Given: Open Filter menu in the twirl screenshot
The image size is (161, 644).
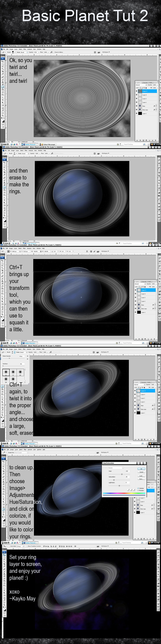Looking at the screenshot, I should click(25, 49).
